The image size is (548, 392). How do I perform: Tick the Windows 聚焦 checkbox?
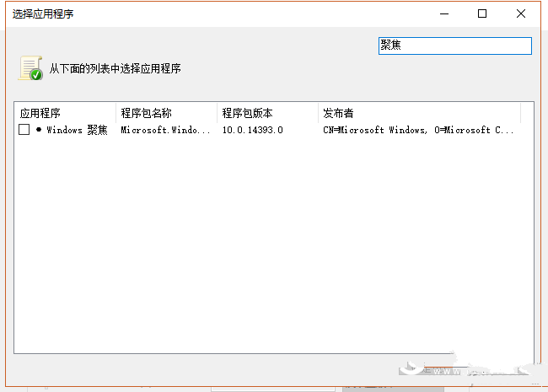(24, 130)
